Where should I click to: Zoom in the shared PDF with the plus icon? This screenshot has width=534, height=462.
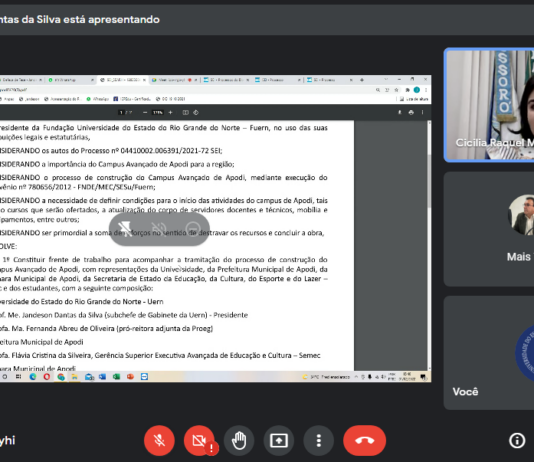171,112
